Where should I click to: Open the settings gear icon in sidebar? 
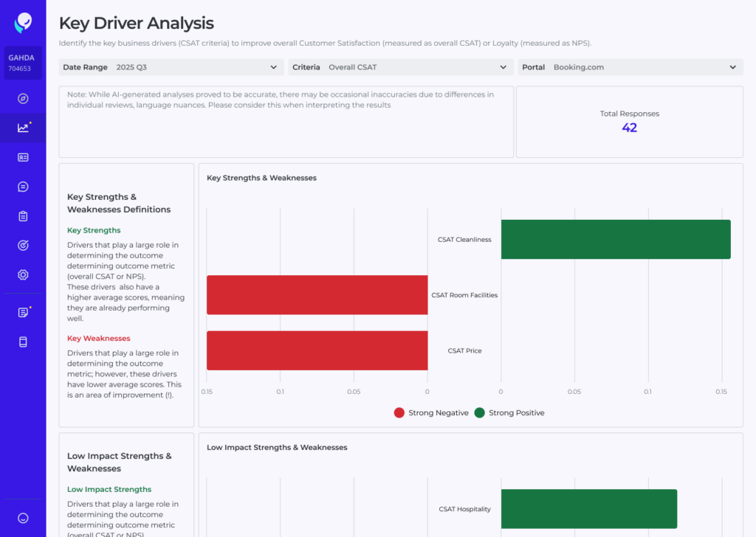tap(23, 274)
